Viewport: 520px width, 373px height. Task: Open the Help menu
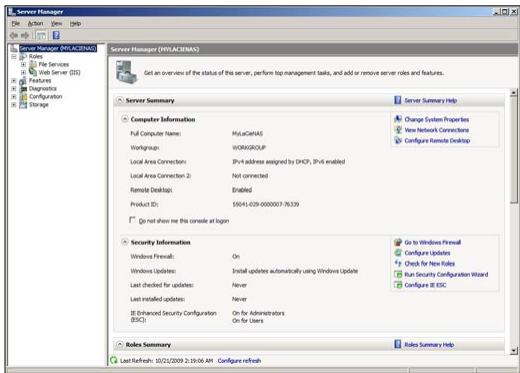[75, 23]
